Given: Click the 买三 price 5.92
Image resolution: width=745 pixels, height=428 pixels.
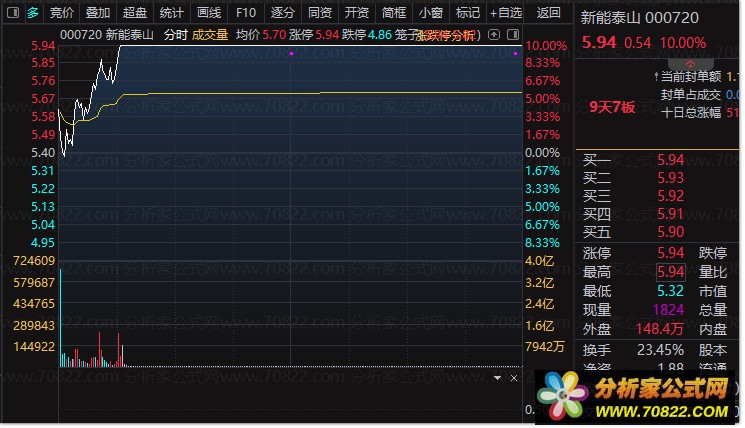Looking at the screenshot, I should (x=670, y=196).
